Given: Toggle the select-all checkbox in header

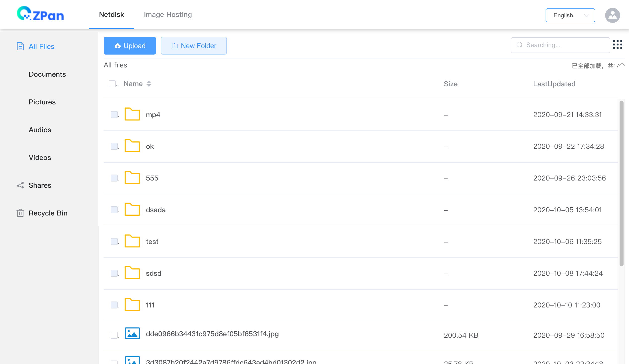Looking at the screenshot, I should point(112,84).
